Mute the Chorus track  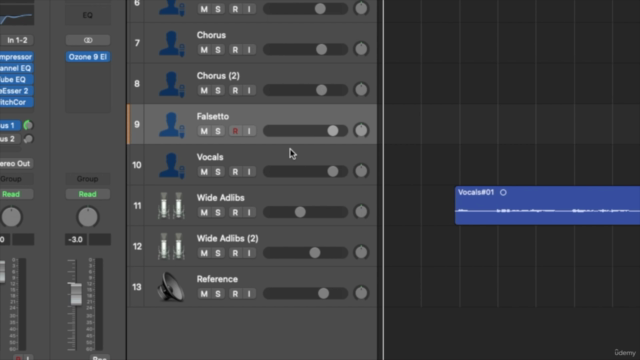tap(204, 50)
